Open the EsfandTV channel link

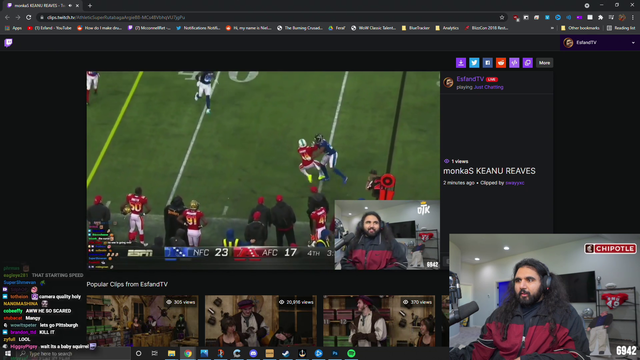tap(470, 79)
